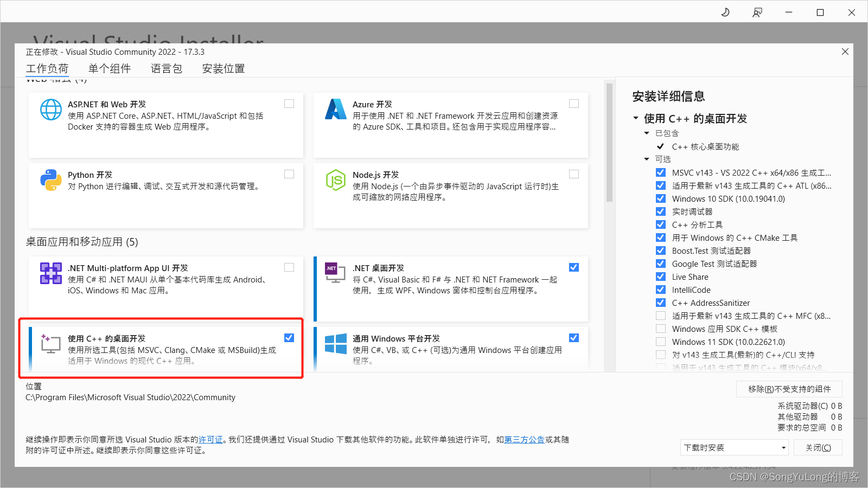Minimize the Visual Studio Installer window
Viewport: 868px width, 488px height.
point(789,12)
